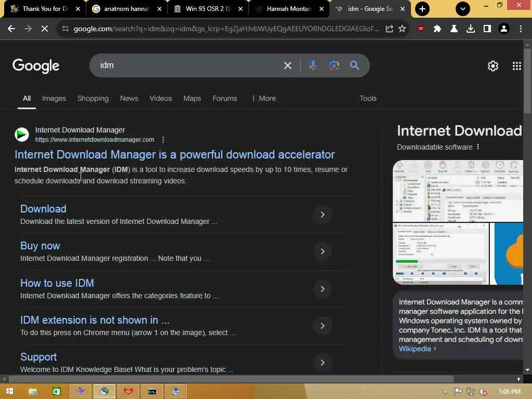Open the How to use IDM link
This screenshot has width=532, height=399.
[x=57, y=283]
